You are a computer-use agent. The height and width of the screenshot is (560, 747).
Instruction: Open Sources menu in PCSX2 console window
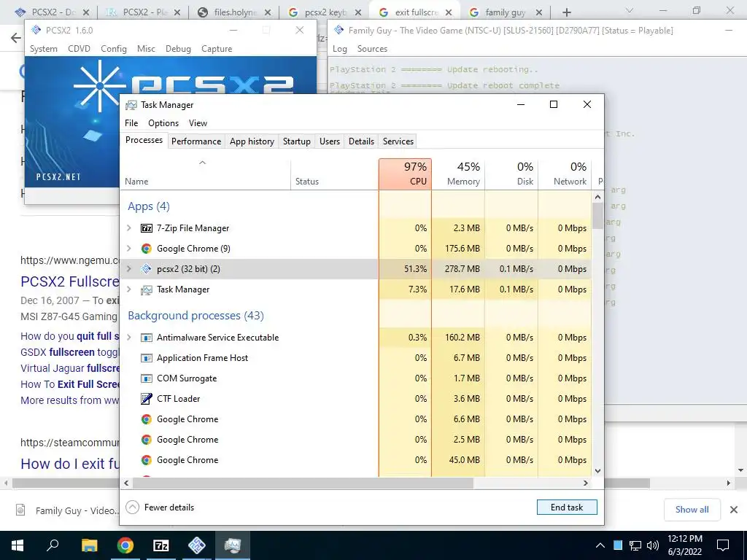click(372, 49)
